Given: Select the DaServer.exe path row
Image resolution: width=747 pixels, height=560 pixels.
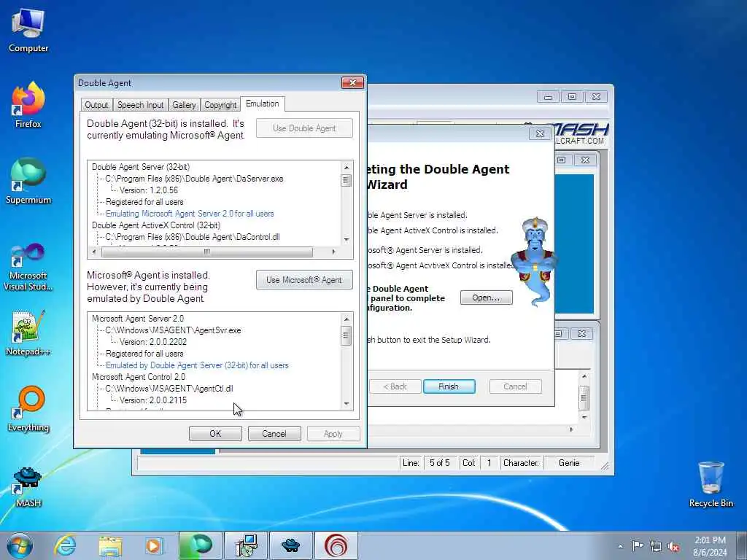Looking at the screenshot, I should click(x=194, y=179).
